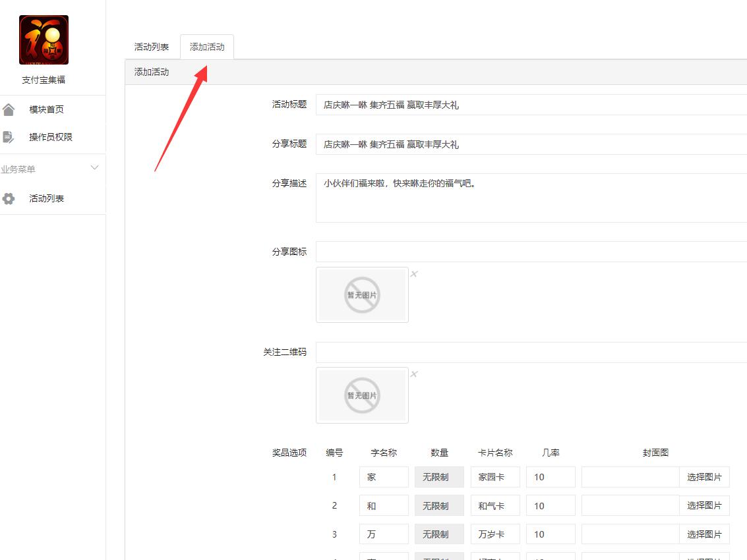Click the 无限制 quantity field in row 1
Screen dimensions: 747x560
(x=439, y=477)
